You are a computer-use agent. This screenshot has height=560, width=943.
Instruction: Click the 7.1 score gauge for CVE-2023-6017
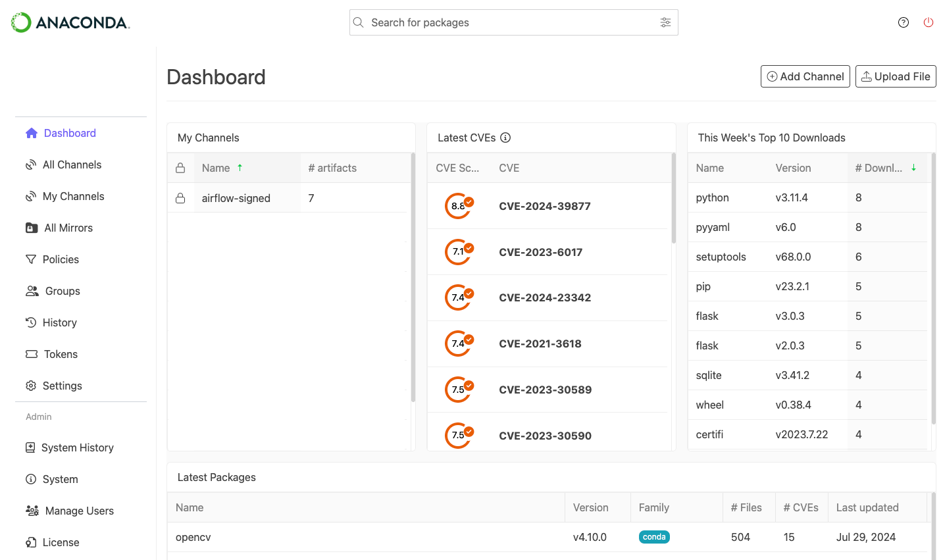point(459,252)
